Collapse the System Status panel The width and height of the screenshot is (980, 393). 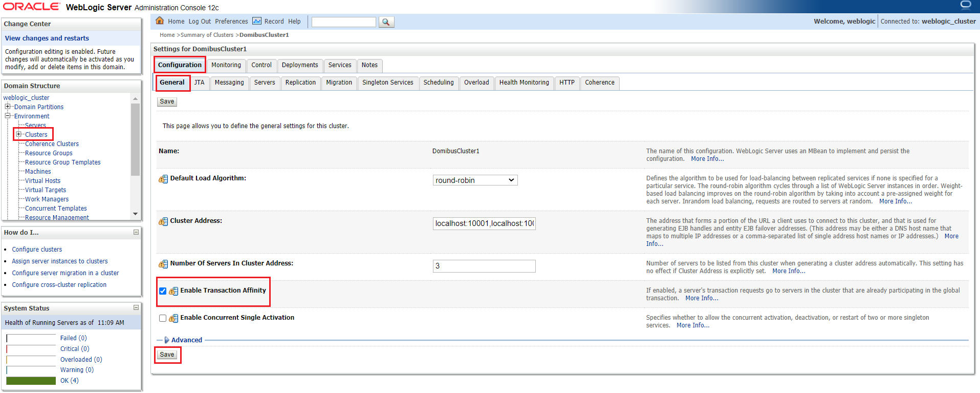click(x=136, y=307)
